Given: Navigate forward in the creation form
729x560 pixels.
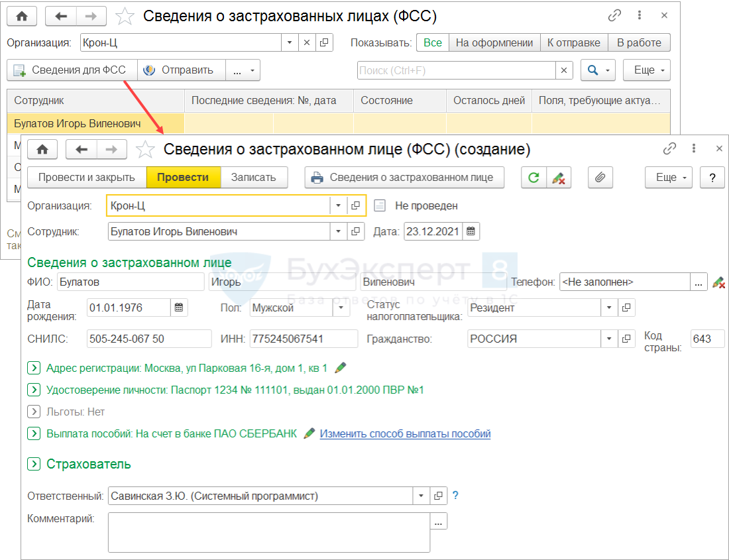Looking at the screenshot, I should click(x=111, y=150).
